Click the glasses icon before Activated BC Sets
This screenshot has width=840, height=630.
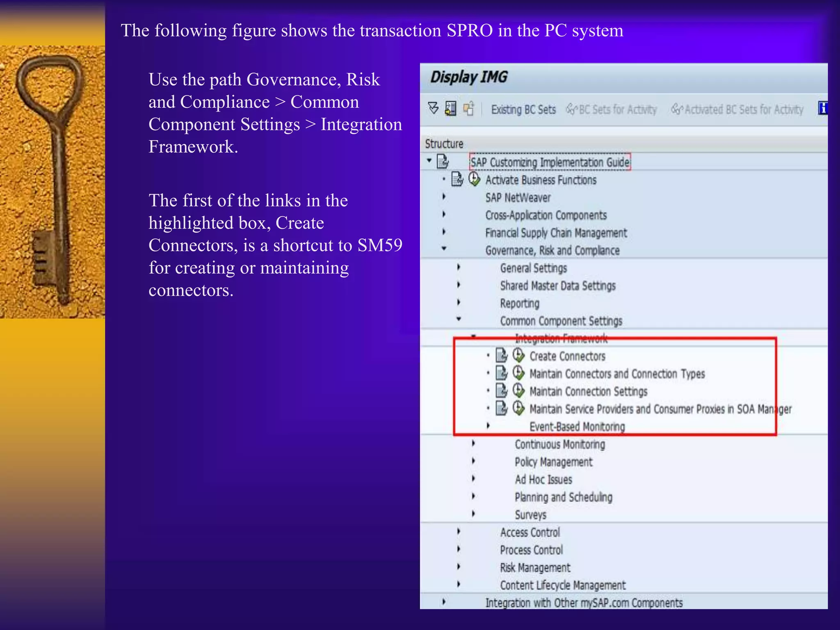point(677,109)
